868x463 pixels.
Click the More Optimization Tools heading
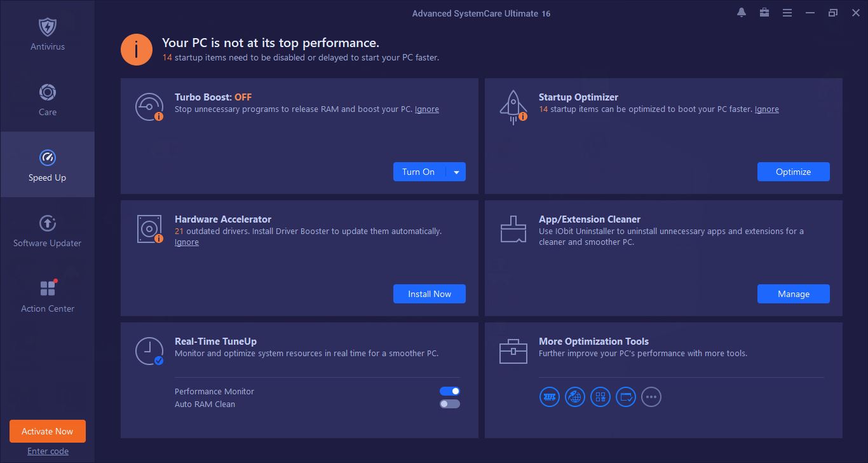593,342
